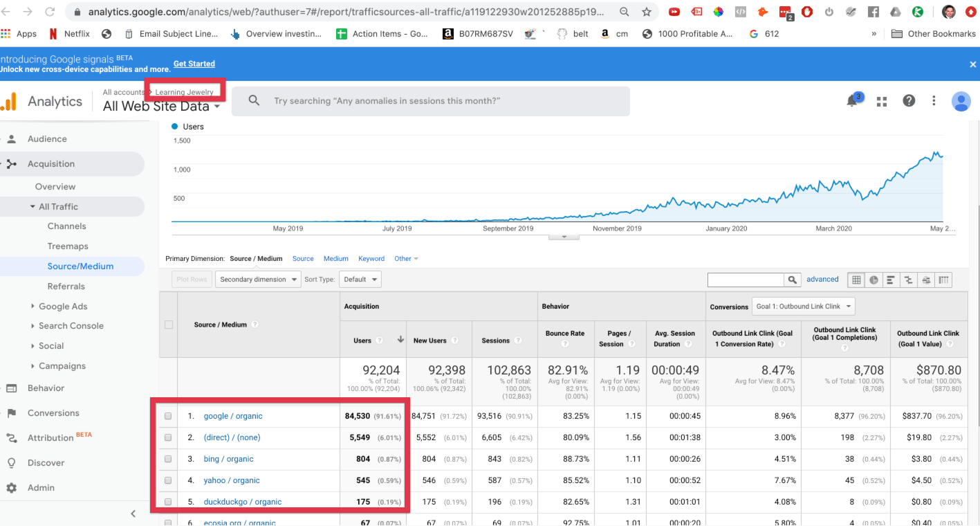Close the Google signals banner
The height and width of the screenshot is (526, 980).
[x=972, y=64]
